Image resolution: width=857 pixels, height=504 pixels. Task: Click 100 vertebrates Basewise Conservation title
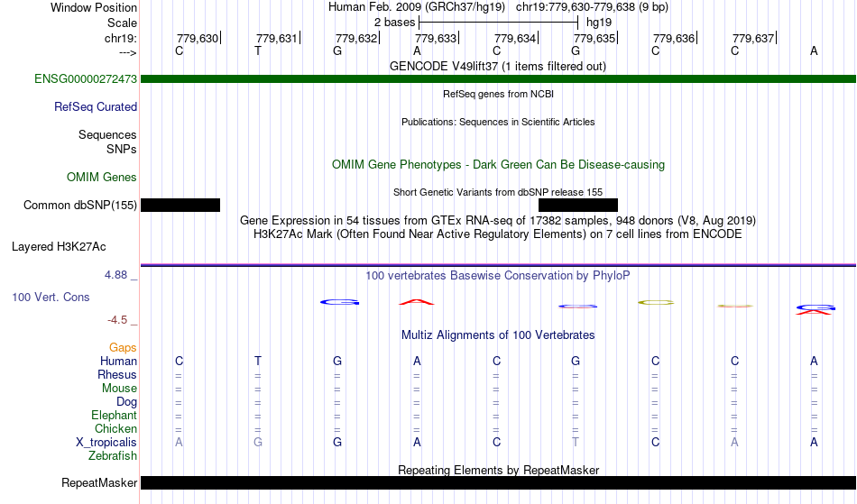click(498, 275)
